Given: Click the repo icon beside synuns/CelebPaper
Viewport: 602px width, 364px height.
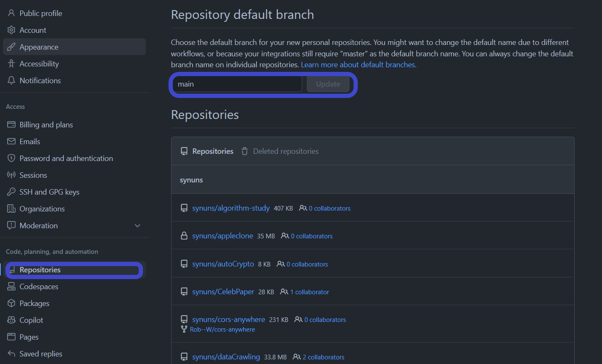Looking at the screenshot, I should pos(184,292).
